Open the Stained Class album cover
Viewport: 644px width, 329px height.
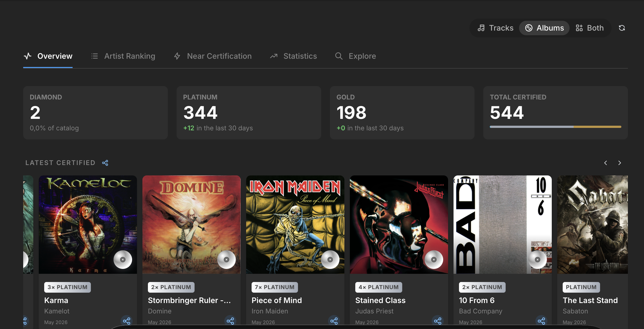(399, 225)
